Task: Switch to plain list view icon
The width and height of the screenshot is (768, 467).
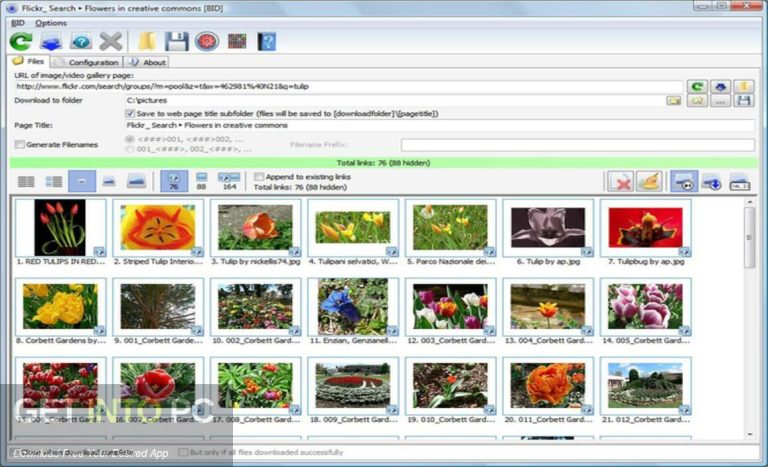Action: coord(26,182)
